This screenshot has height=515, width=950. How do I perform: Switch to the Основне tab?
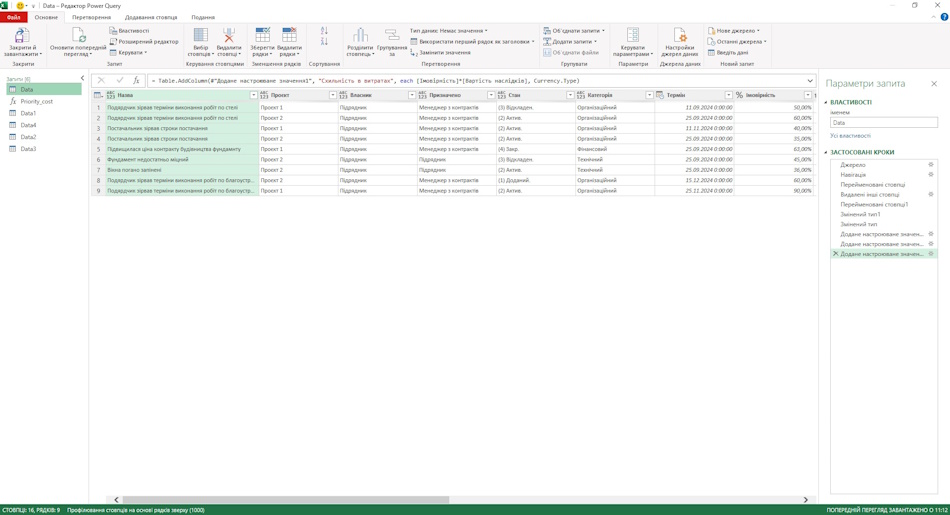point(46,17)
